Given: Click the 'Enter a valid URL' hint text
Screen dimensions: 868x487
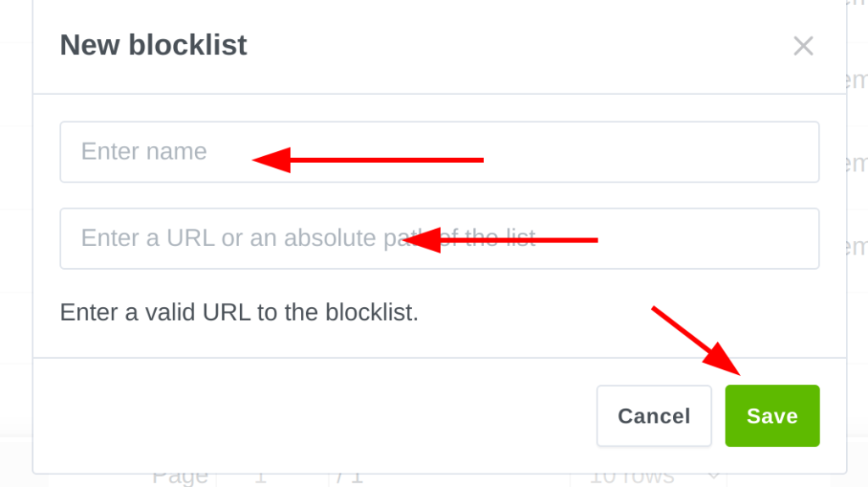Looking at the screenshot, I should tap(239, 312).
